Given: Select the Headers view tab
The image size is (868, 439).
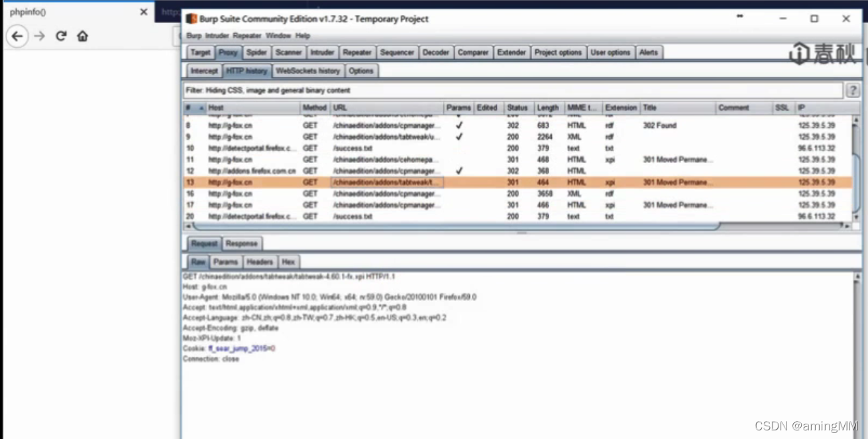Looking at the screenshot, I should 260,262.
